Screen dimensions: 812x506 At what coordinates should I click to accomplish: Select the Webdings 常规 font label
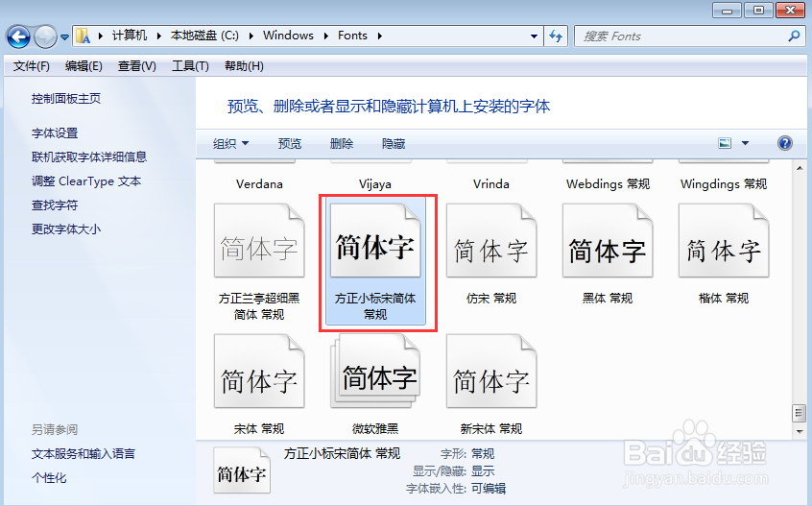pos(608,183)
